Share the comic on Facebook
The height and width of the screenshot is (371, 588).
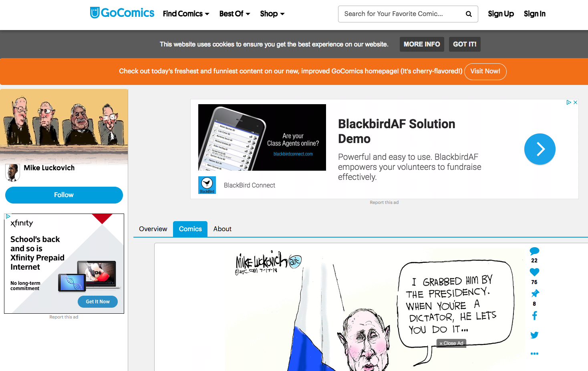pos(534,316)
